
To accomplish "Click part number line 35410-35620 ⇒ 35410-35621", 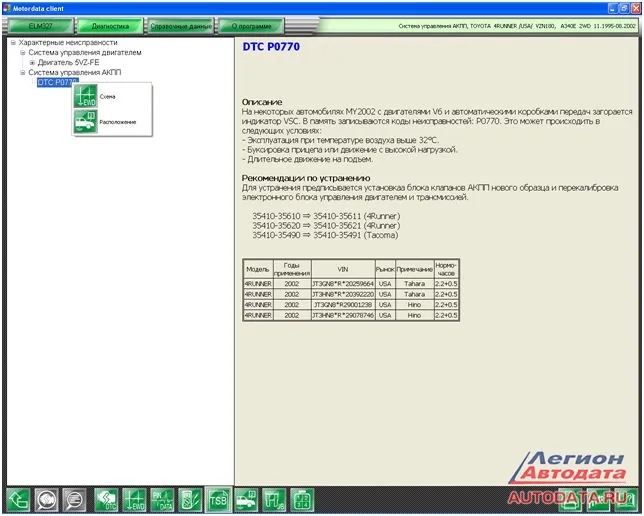I will click(326, 226).
